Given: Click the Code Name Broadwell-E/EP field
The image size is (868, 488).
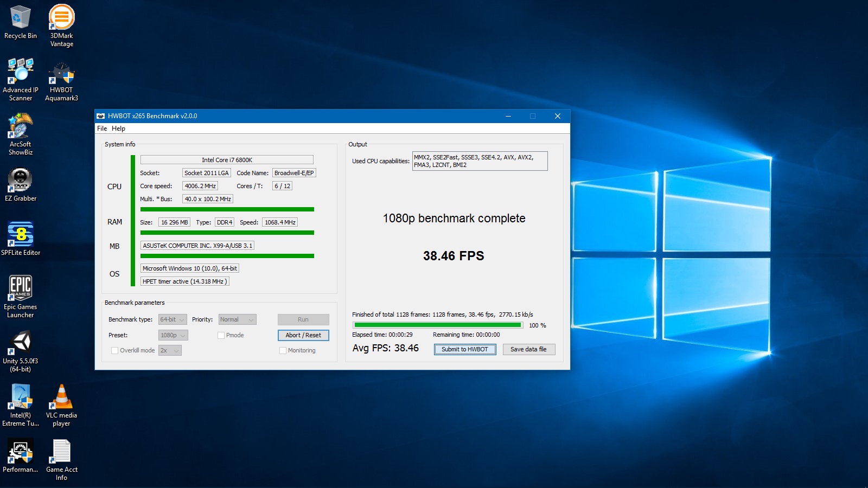Looking at the screenshot, I should coord(294,173).
